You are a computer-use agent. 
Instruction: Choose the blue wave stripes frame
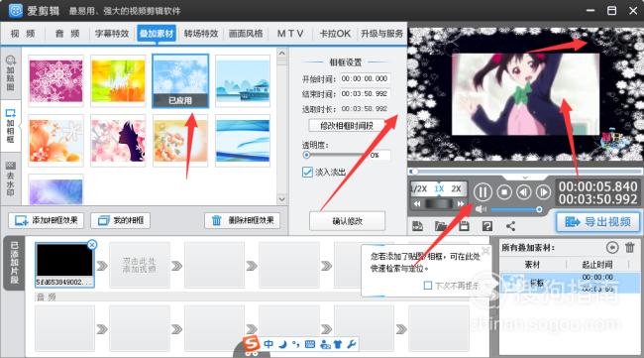point(243,141)
